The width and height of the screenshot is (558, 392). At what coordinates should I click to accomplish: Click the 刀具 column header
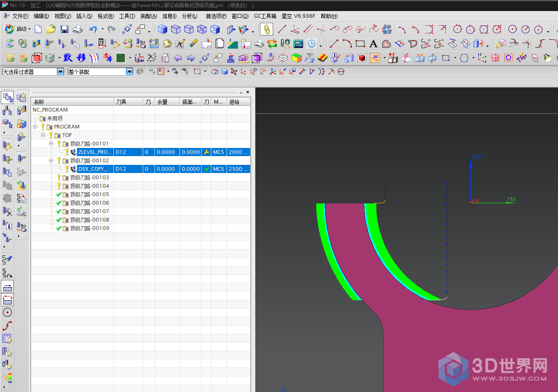pos(128,101)
